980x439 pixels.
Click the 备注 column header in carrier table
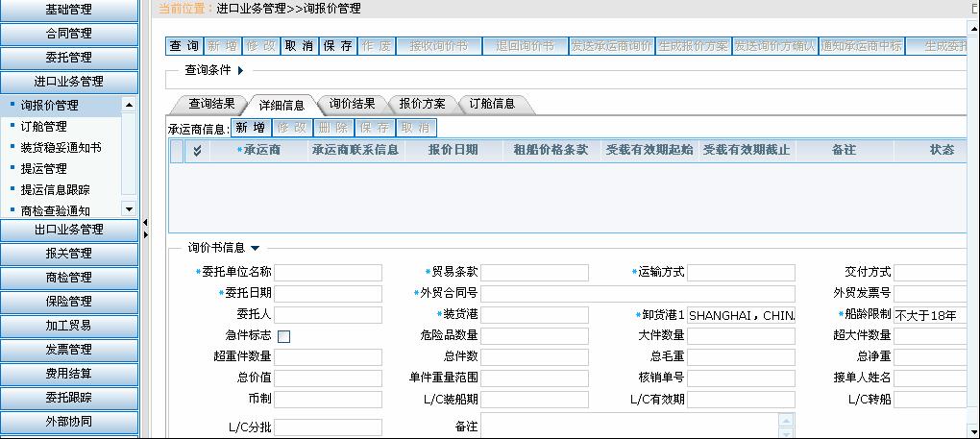point(845,151)
